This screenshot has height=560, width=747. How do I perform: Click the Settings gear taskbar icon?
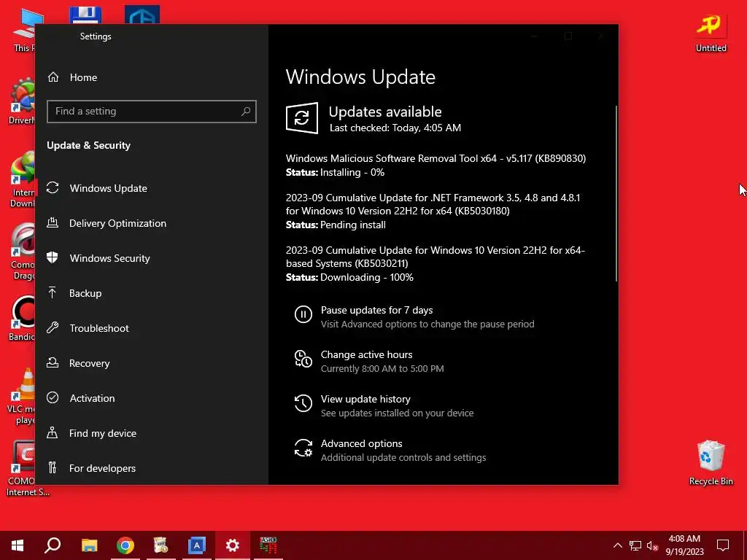(233, 545)
